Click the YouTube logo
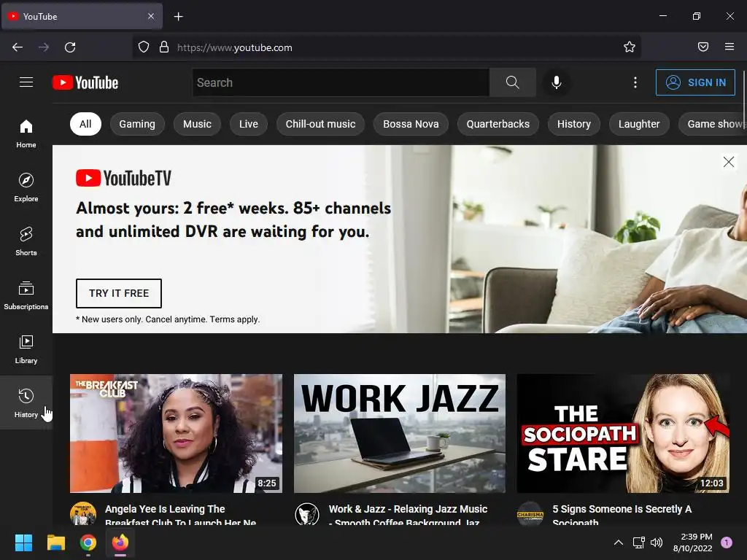Viewport: 747px width, 560px height. (x=85, y=82)
